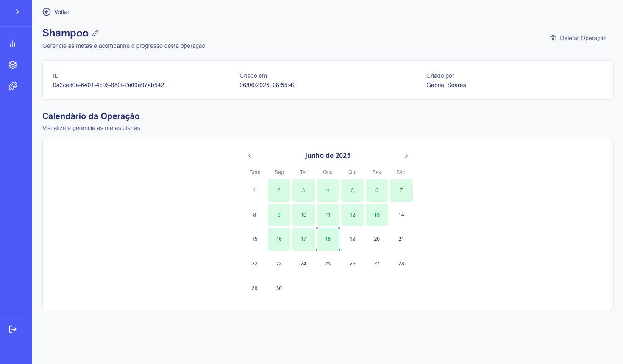Select the highlighted day 18 in the calendar

(x=328, y=239)
